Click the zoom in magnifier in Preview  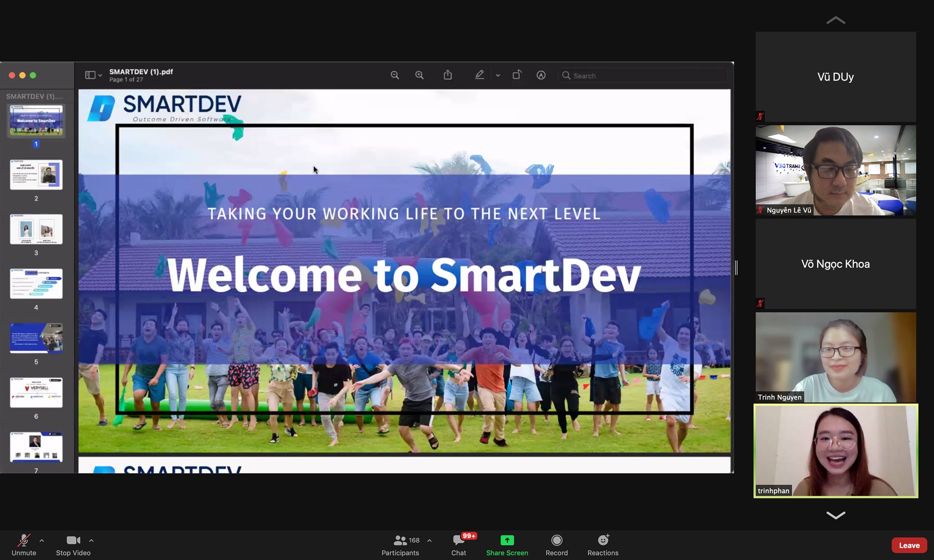coord(419,75)
